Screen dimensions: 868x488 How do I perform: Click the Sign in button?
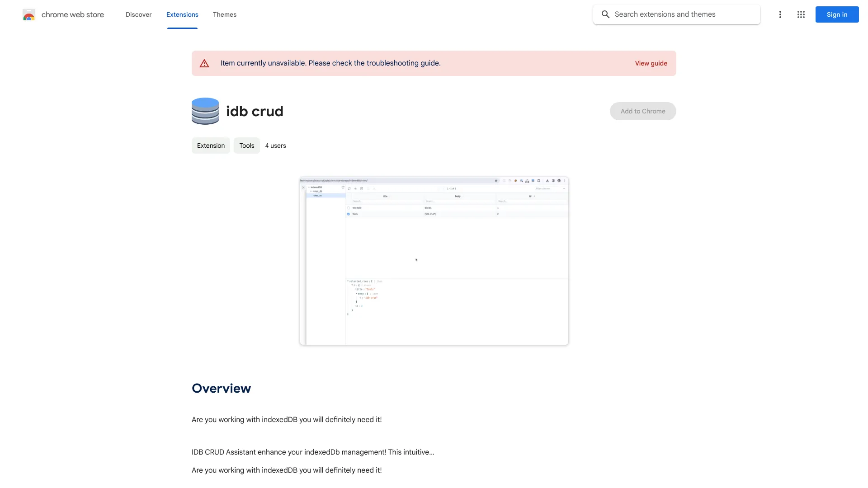pos(837,14)
